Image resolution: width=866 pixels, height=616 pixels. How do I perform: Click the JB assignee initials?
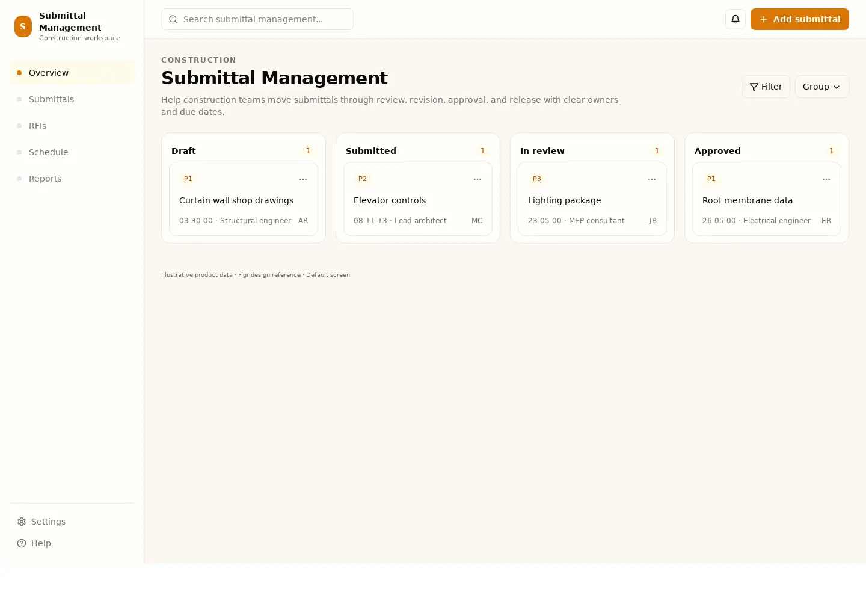pyautogui.click(x=653, y=221)
